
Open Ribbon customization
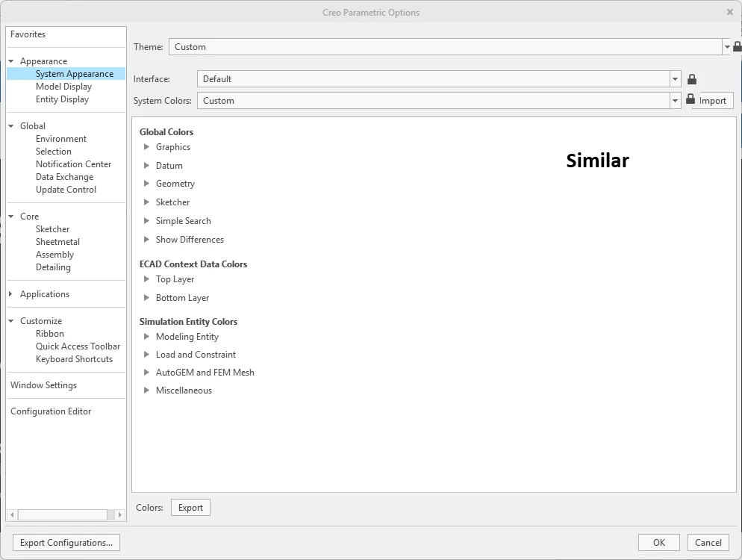tap(50, 334)
